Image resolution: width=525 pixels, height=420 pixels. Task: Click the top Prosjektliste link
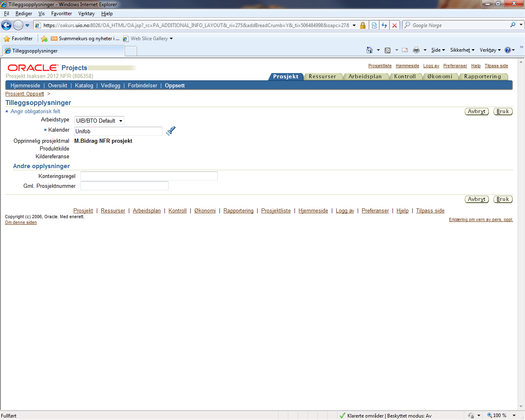[380, 66]
